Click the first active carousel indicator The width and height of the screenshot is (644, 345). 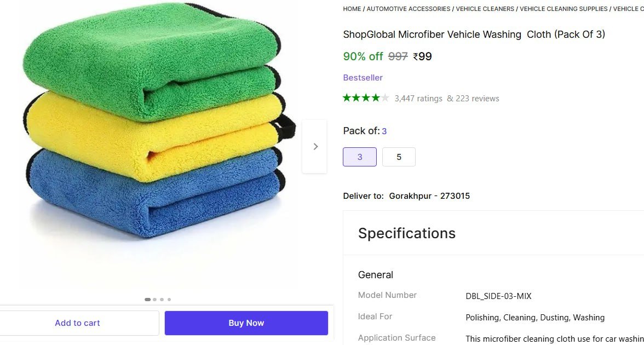point(147,300)
